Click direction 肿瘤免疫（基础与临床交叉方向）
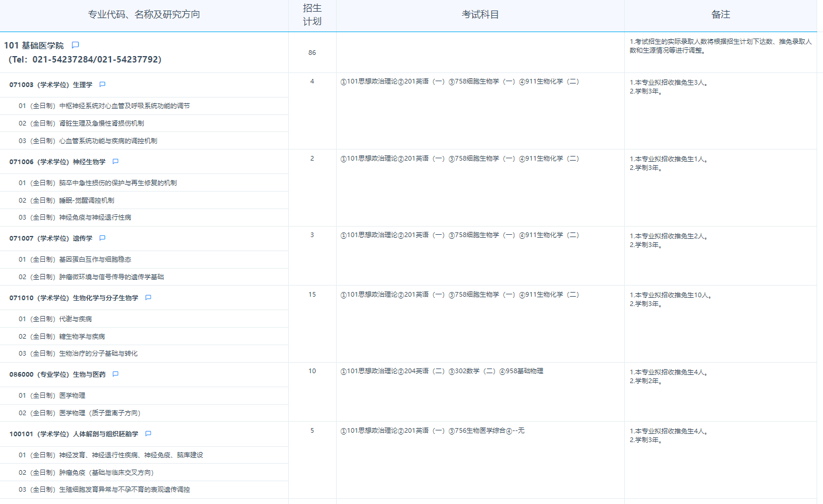This screenshot has width=823, height=504. click(x=106, y=472)
